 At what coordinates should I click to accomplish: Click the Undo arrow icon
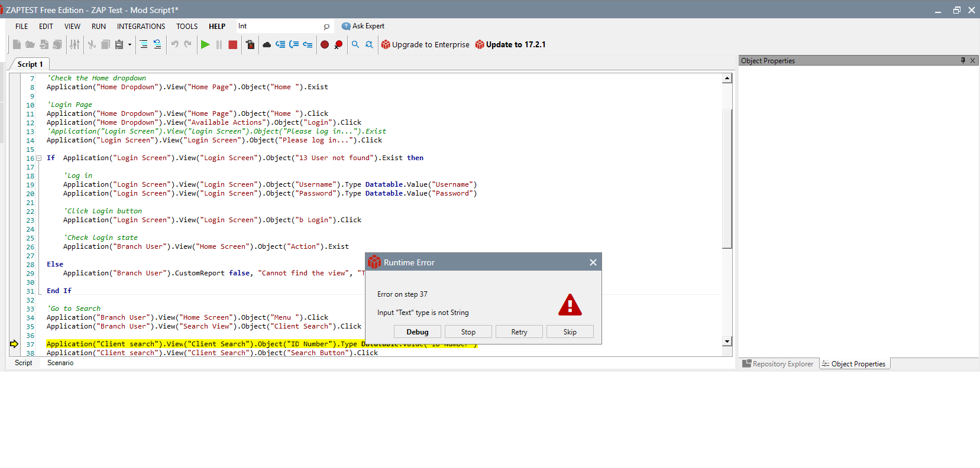click(x=174, y=44)
